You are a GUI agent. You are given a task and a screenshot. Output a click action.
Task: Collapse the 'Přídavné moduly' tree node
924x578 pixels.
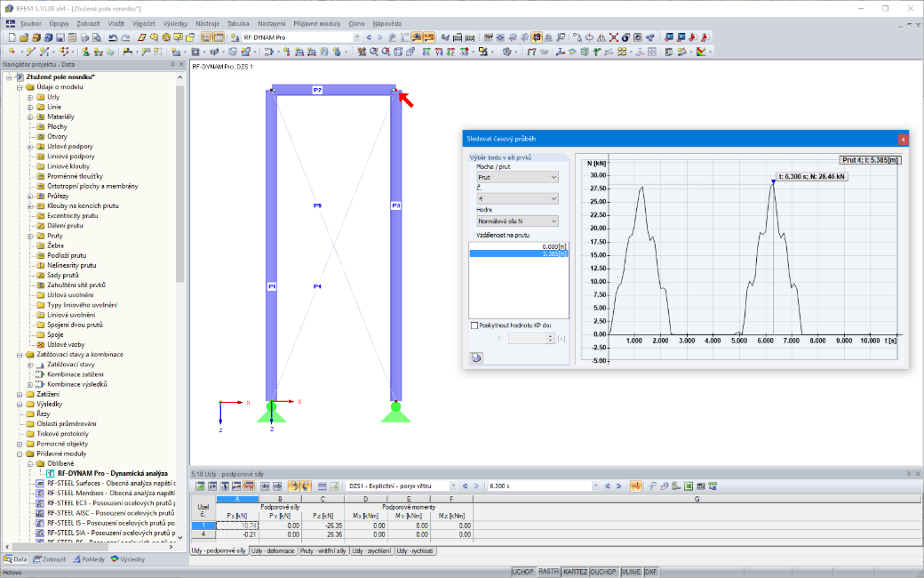(x=20, y=454)
